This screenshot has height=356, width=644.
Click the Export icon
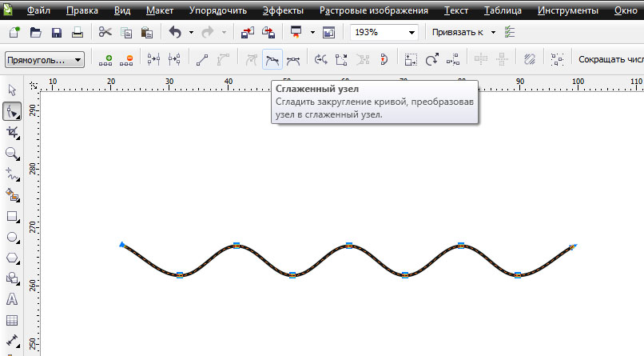click(x=268, y=32)
